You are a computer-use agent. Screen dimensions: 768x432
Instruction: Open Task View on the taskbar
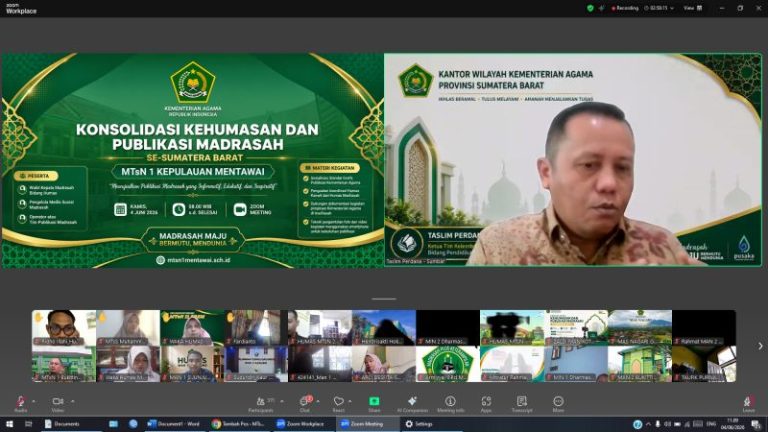(28, 424)
